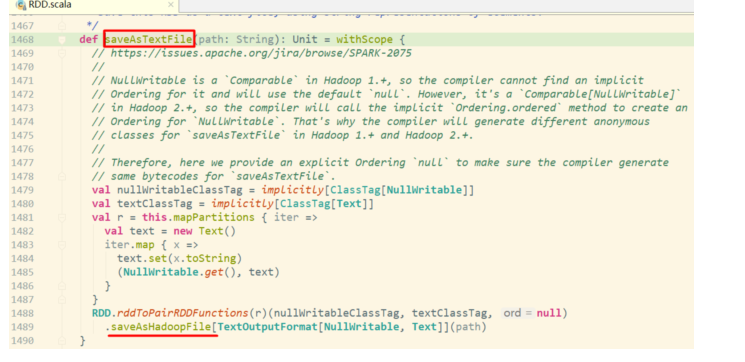Click saveAsHadoopFile on line 1489

161,327
